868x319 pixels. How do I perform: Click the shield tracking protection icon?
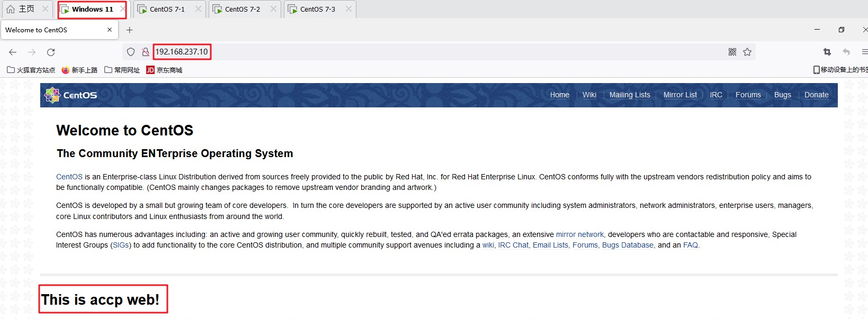click(x=131, y=52)
